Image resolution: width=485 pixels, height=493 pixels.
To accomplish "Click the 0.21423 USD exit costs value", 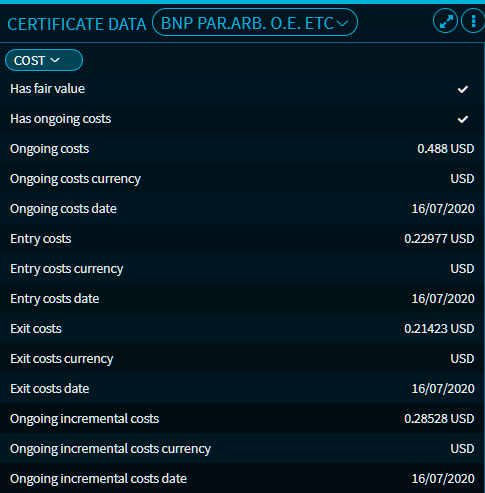I will (439, 329).
